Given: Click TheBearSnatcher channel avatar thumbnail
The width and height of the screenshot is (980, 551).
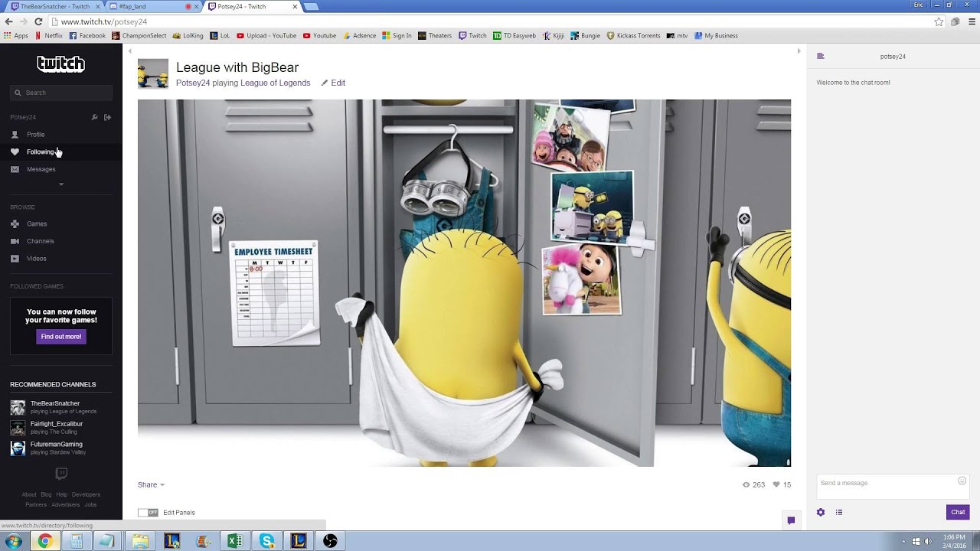Looking at the screenshot, I should 18,407.
